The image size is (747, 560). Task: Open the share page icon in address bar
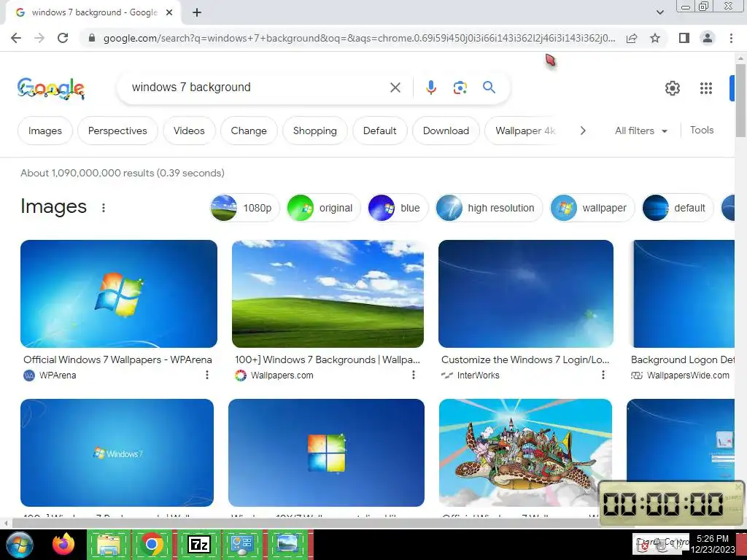point(632,38)
